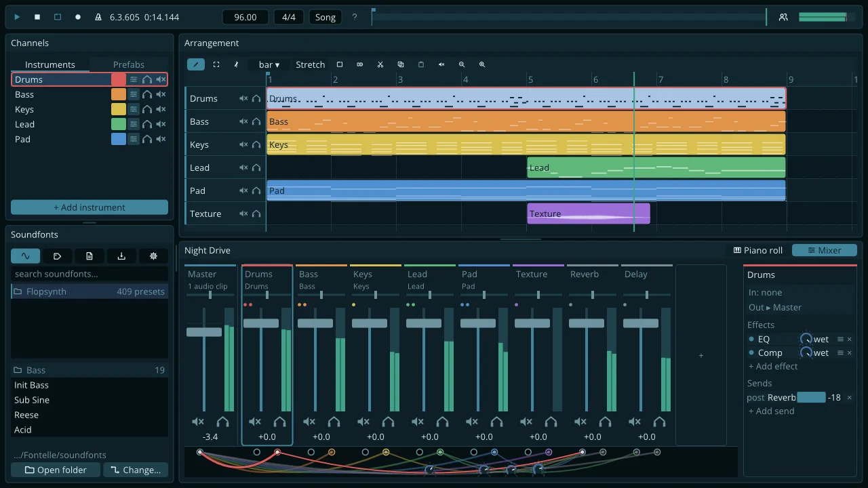The height and width of the screenshot is (488, 868).
Task: Solo the Lead track in Arrangement
Action: (256, 167)
